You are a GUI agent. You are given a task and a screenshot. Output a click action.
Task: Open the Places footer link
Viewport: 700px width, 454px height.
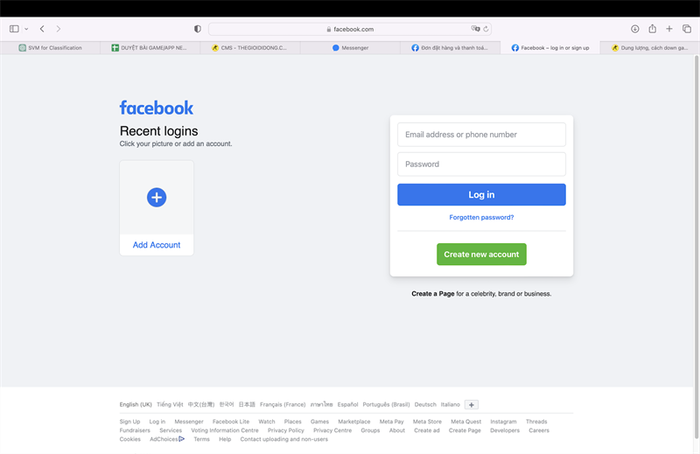click(x=293, y=421)
